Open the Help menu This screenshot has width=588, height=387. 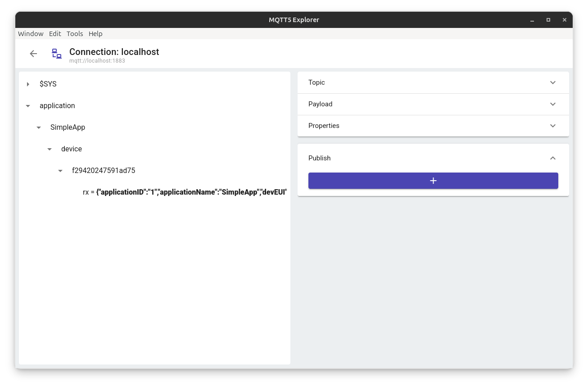tap(95, 34)
